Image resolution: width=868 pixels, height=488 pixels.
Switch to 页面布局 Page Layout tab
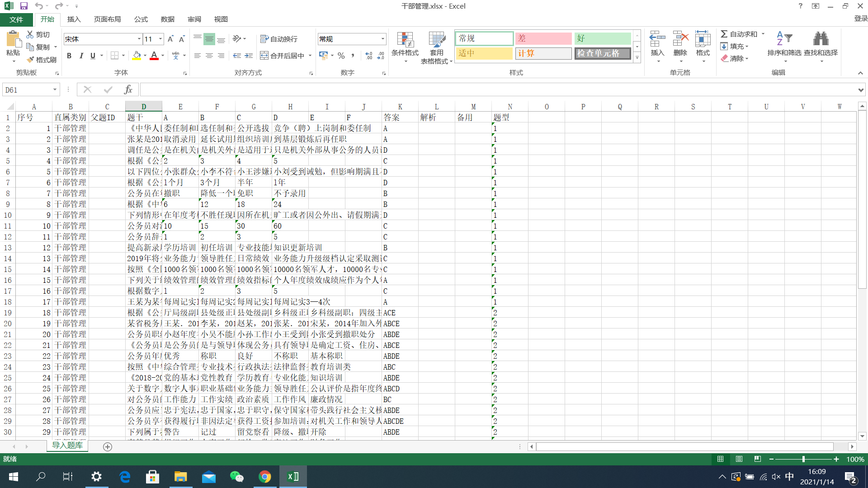[x=107, y=19]
